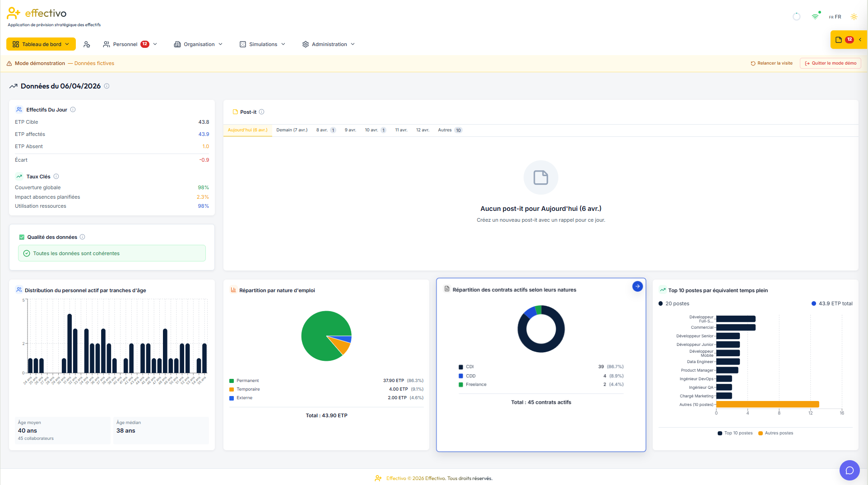Click Quitter le mode démo button
Image resolution: width=868 pixels, height=485 pixels.
click(830, 63)
